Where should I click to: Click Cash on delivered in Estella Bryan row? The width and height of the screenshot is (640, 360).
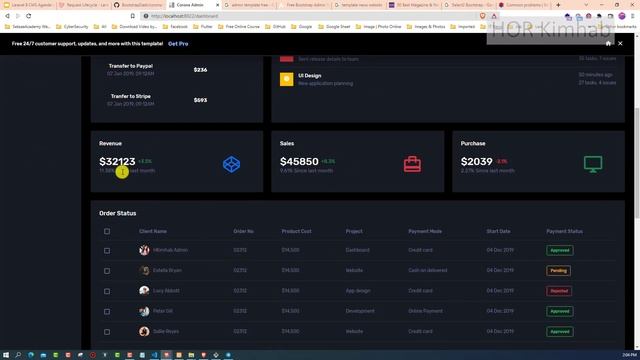click(428, 270)
